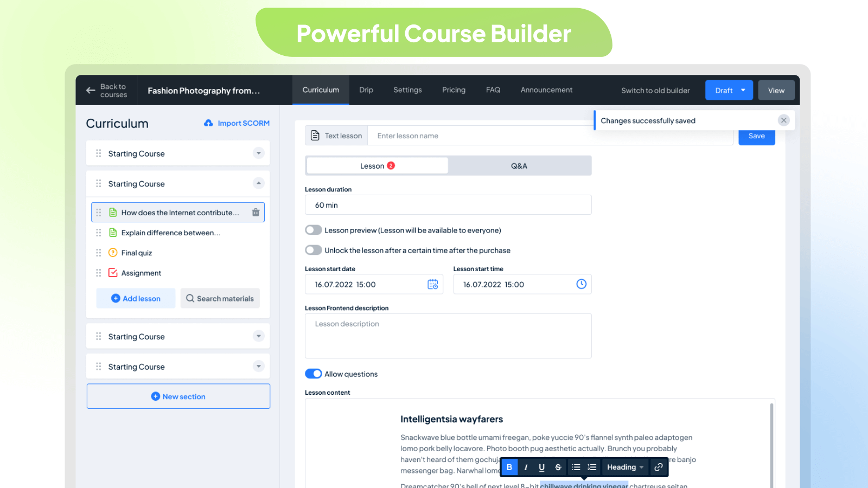This screenshot has height=488, width=868.
Task: Enable the Lesson preview toggle
Action: tap(314, 230)
